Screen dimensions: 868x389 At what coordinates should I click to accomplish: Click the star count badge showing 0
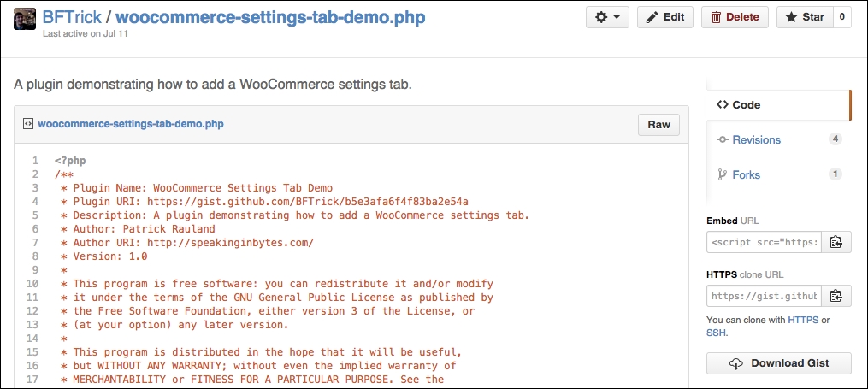point(842,17)
